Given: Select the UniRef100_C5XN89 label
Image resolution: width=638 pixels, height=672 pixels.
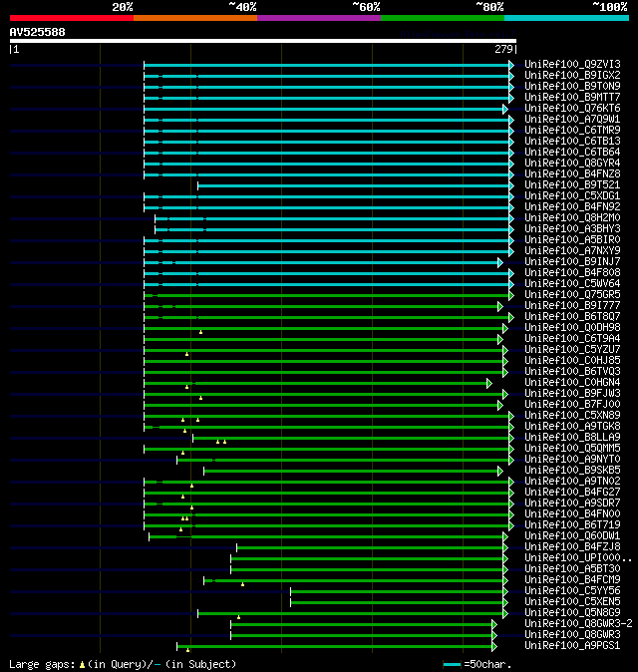Looking at the screenshot, I should click(572, 416).
